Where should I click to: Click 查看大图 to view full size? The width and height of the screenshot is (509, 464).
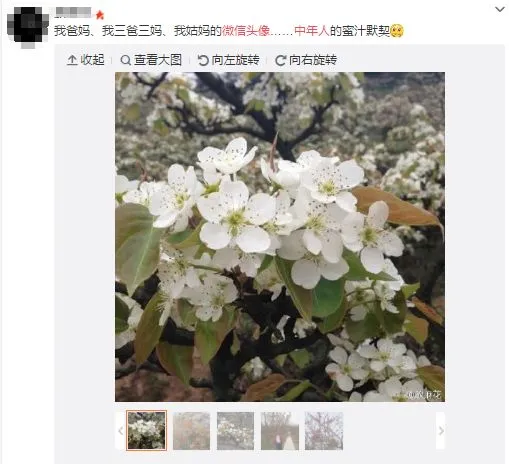(158, 60)
